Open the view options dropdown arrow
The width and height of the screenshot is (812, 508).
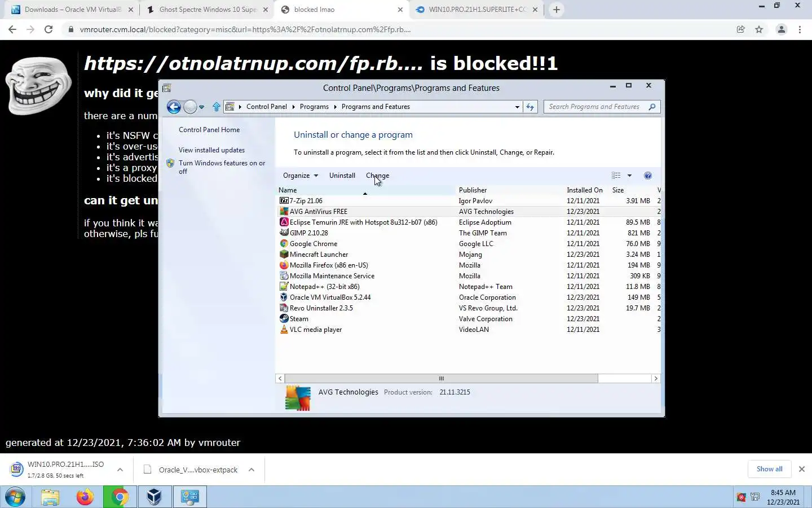[x=629, y=176]
